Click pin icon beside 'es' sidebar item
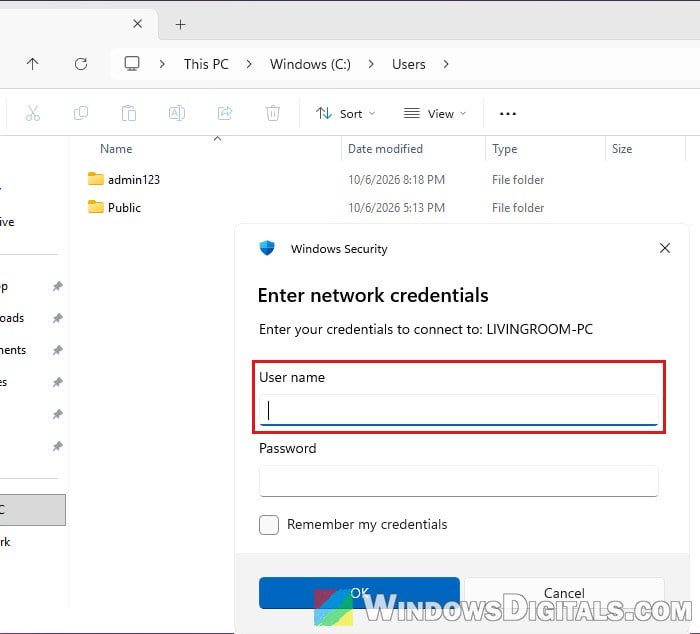Image resolution: width=700 pixels, height=634 pixels. click(x=58, y=382)
